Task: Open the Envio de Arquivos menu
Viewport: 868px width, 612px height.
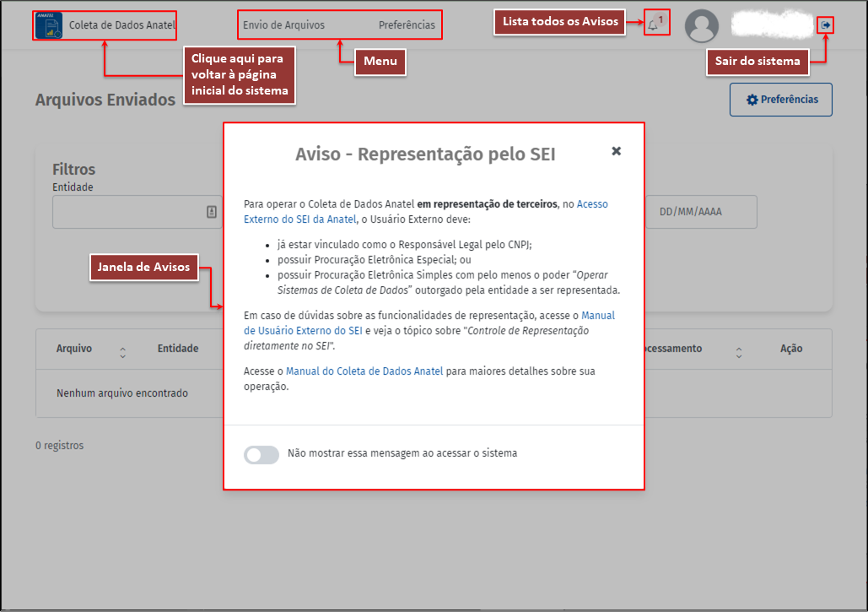Action: tap(283, 25)
